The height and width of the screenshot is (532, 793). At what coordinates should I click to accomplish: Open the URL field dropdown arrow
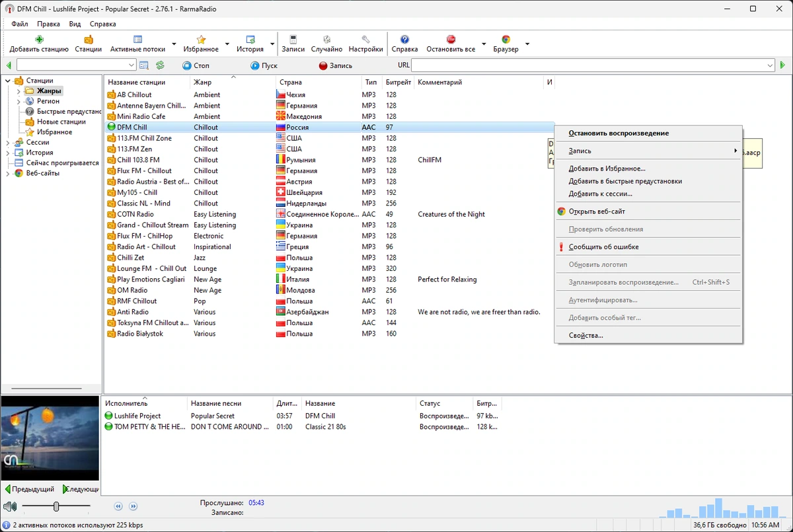coord(770,65)
